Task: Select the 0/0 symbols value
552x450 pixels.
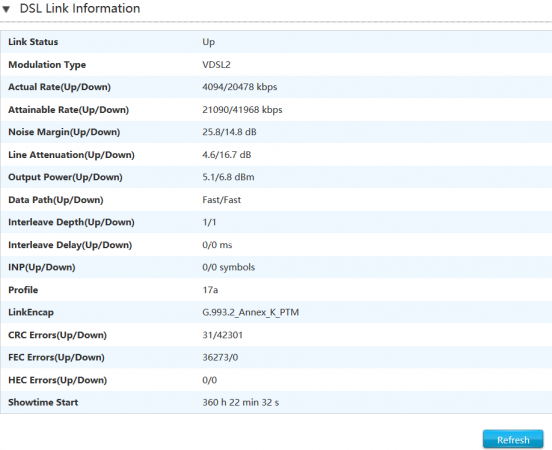Action: pyautogui.click(x=228, y=267)
